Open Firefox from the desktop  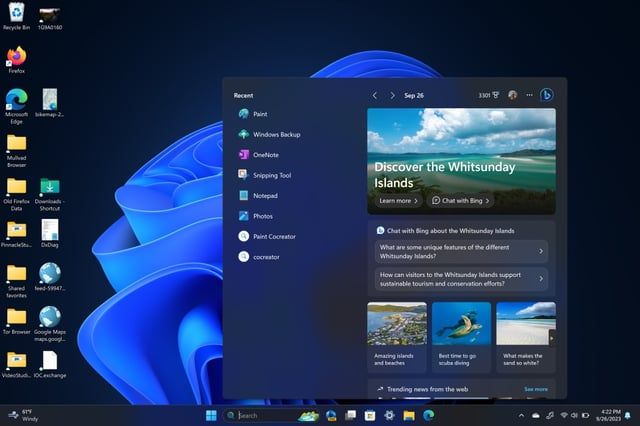(16, 57)
